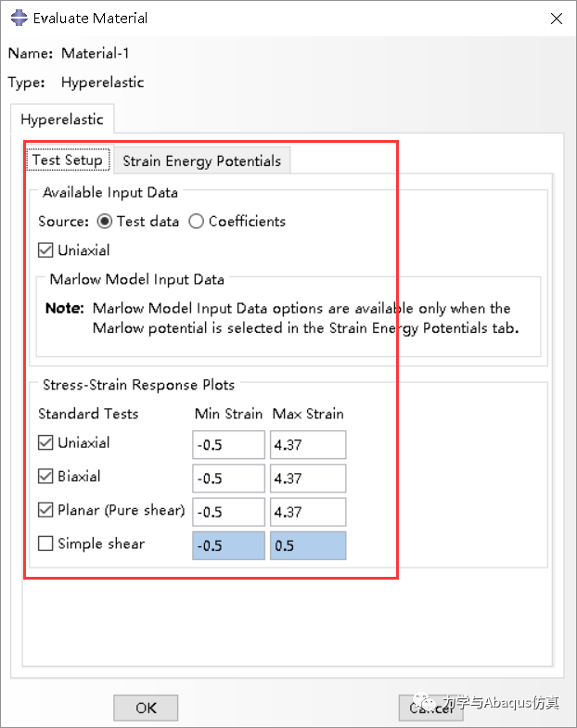Edit the Biaxial Max Strain field
Viewport: 577px width, 728px height.
(308, 479)
